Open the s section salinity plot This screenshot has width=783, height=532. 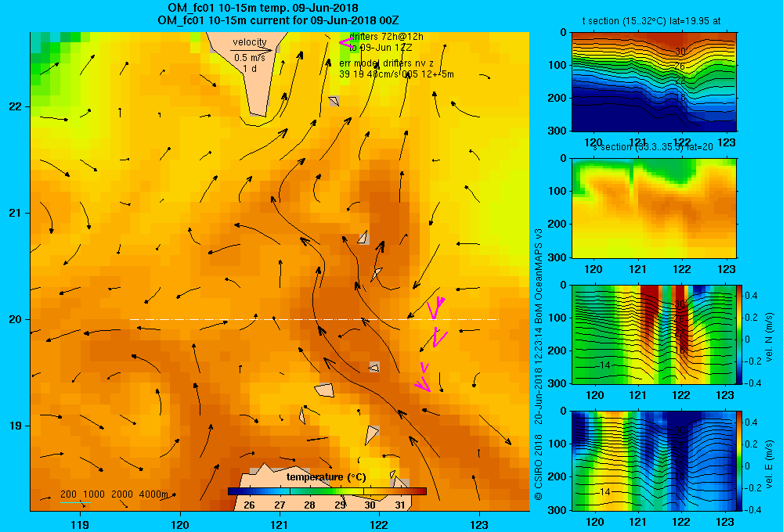coord(654,208)
